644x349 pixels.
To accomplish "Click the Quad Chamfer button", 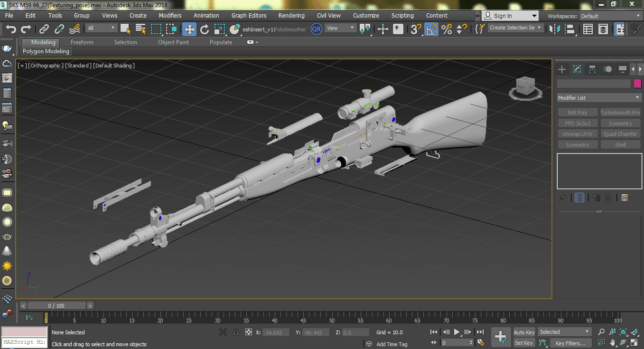I will tap(620, 134).
